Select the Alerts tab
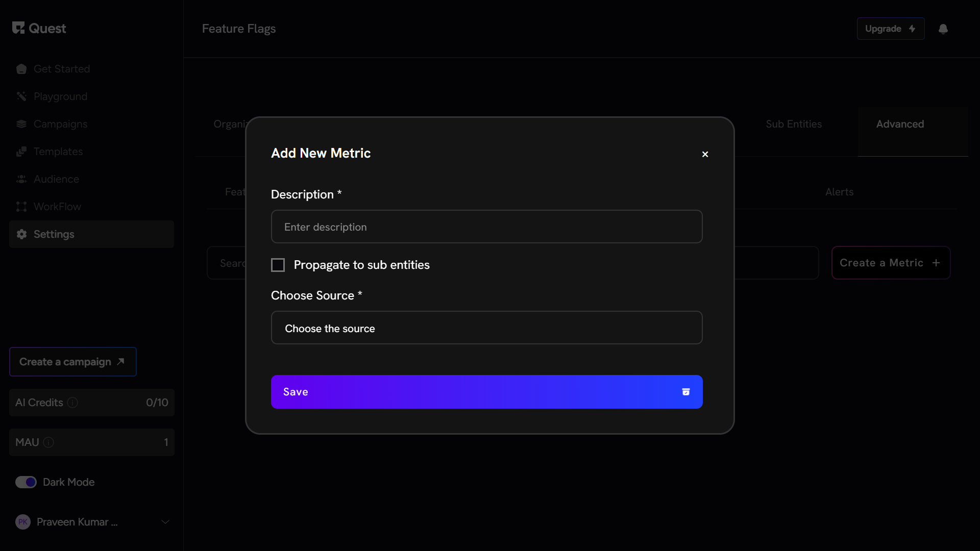Image resolution: width=980 pixels, height=551 pixels. (839, 192)
